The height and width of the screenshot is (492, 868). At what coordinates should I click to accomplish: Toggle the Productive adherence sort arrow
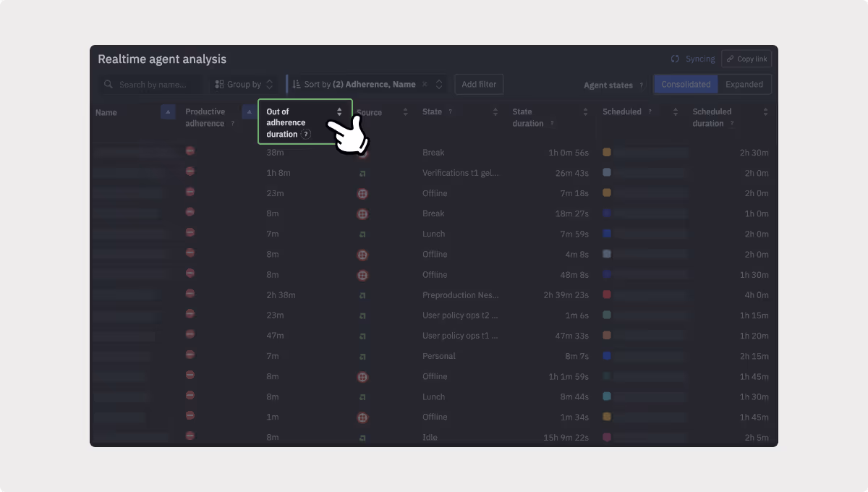[x=249, y=112]
